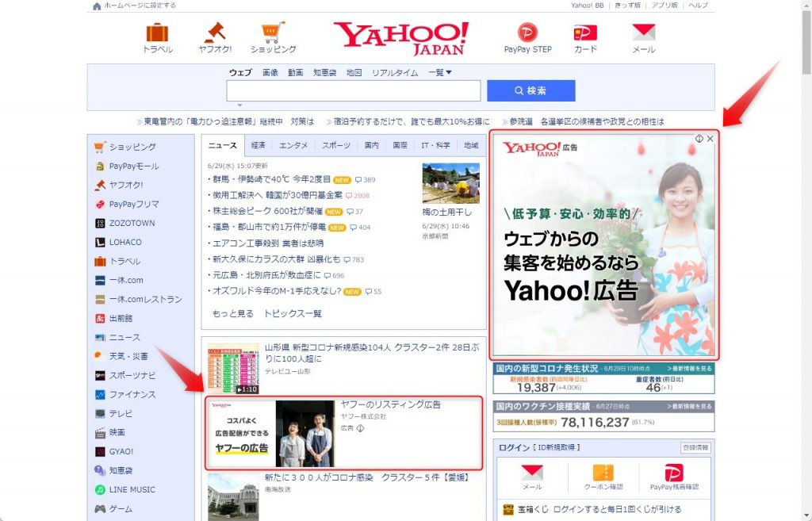Click the 山形県 corona video thumbnail
Viewport: 812px width, 521px height.
pyautogui.click(x=233, y=368)
